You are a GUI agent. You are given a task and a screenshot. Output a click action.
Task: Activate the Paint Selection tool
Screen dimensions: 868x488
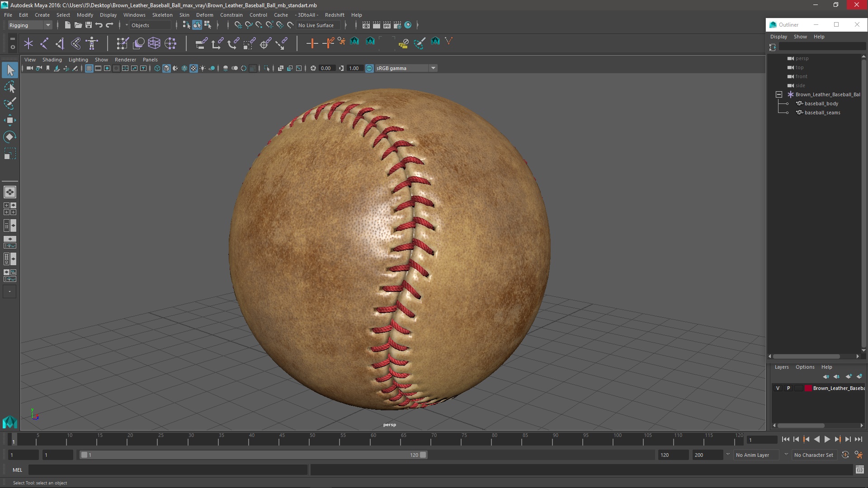[9, 103]
